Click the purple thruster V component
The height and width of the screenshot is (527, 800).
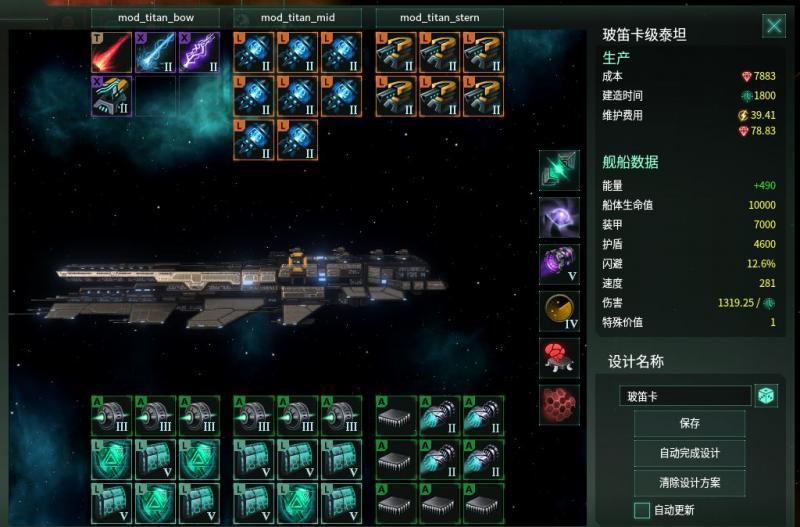[x=559, y=264]
